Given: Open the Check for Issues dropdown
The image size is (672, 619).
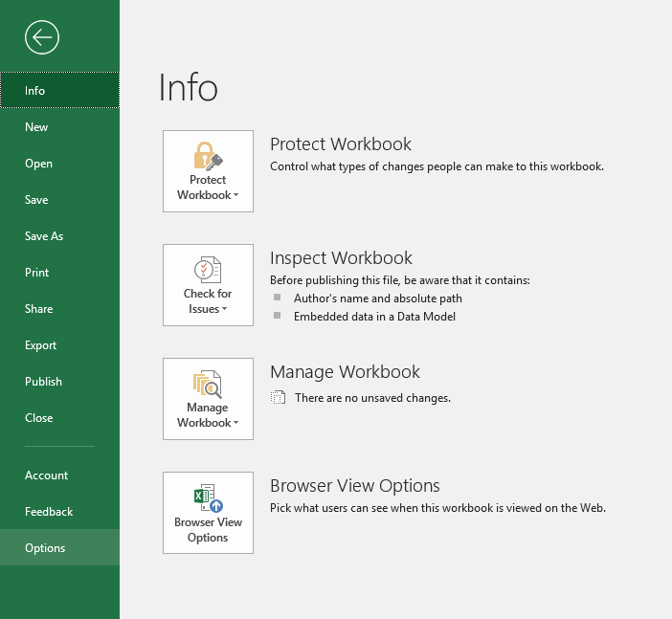Looking at the screenshot, I should pyautogui.click(x=208, y=301).
